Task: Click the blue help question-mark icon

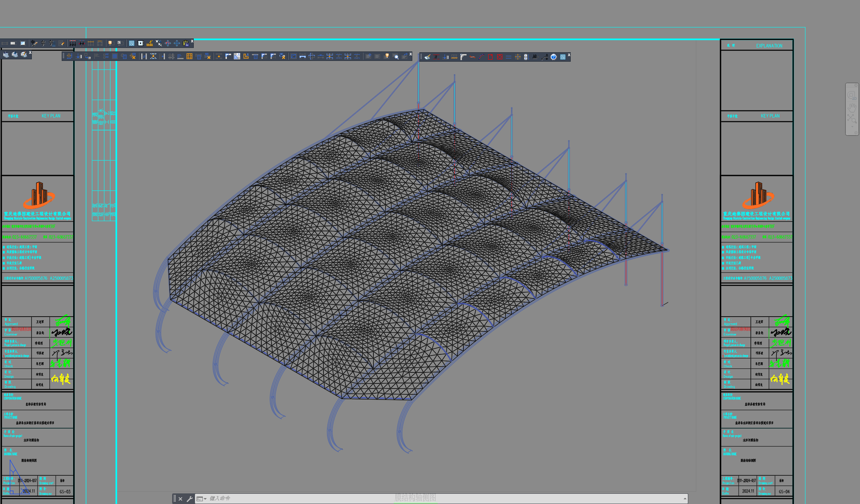Action: (x=553, y=57)
